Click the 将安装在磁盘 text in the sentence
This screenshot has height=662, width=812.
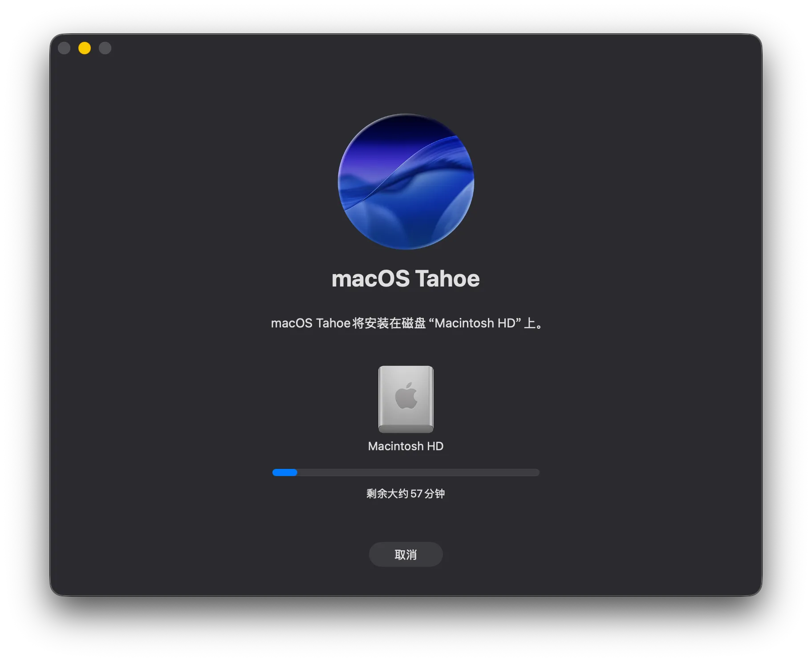pos(389,323)
